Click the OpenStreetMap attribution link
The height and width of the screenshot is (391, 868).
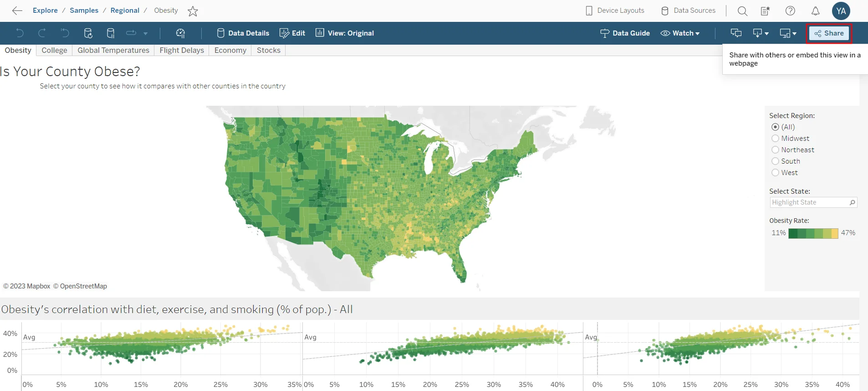point(80,286)
